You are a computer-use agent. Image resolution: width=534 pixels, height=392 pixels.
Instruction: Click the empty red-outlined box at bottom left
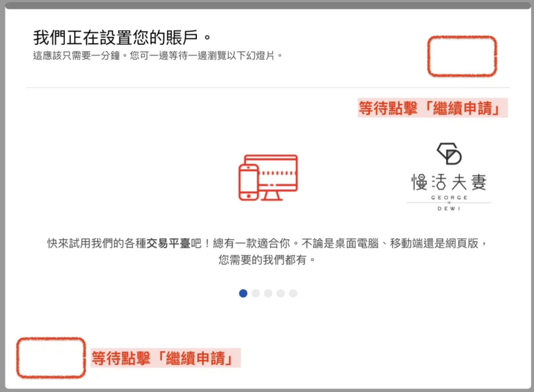51,358
